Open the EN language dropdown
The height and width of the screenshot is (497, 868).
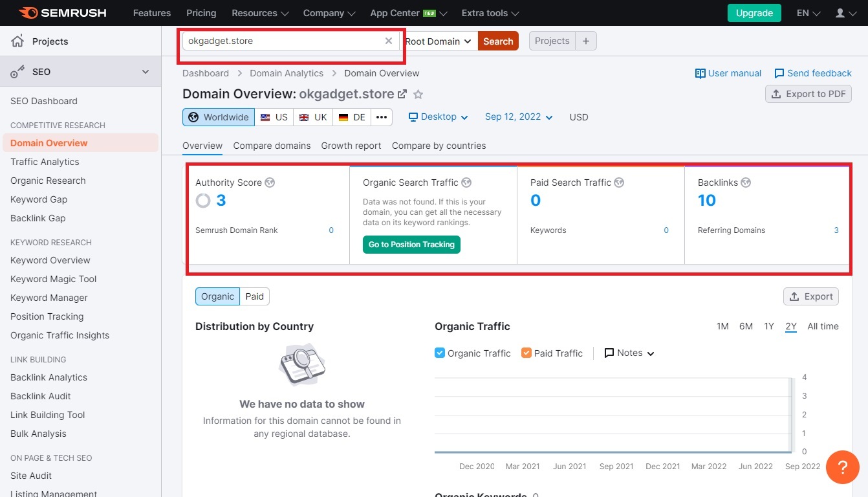808,13
